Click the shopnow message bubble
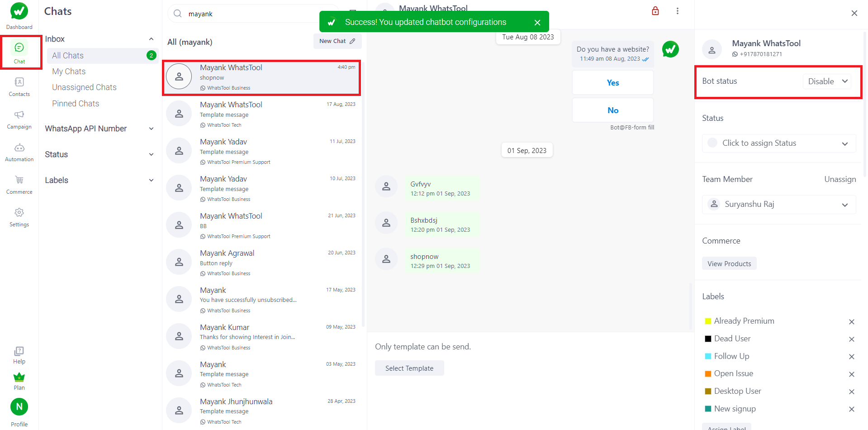This screenshot has width=868, height=430. click(442, 261)
